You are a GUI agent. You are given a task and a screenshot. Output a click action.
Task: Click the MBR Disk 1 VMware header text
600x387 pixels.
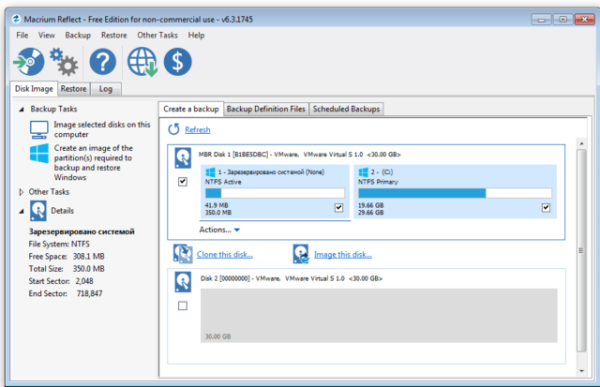299,155
